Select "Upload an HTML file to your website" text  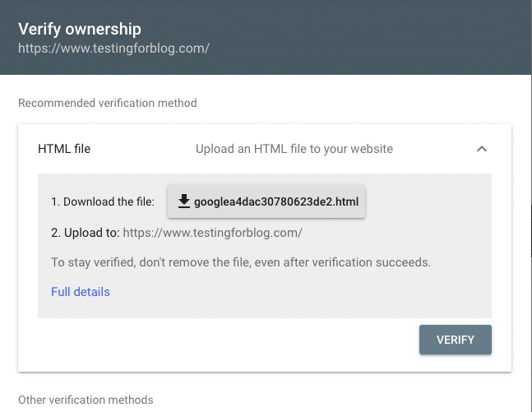294,149
